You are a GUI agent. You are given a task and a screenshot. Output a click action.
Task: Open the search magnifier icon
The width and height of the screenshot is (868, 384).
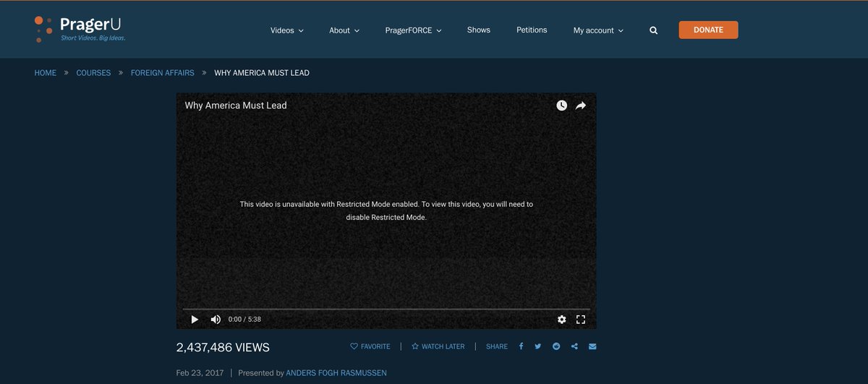click(x=654, y=30)
